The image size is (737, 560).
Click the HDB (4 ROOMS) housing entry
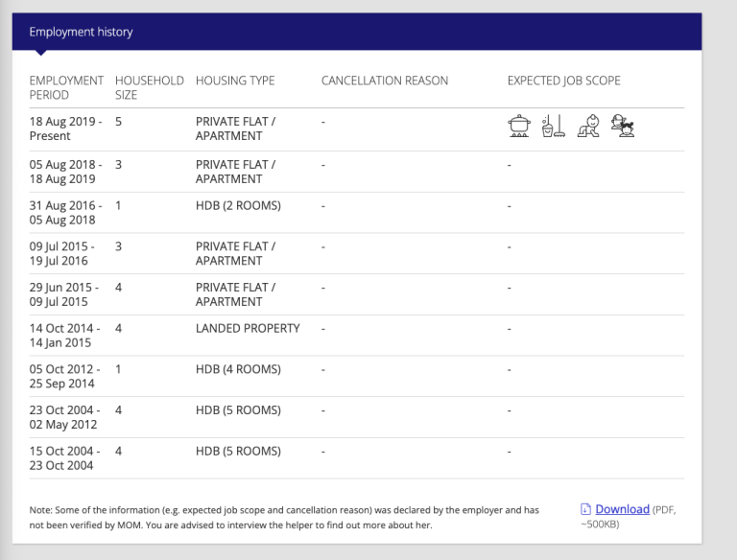pos(238,369)
